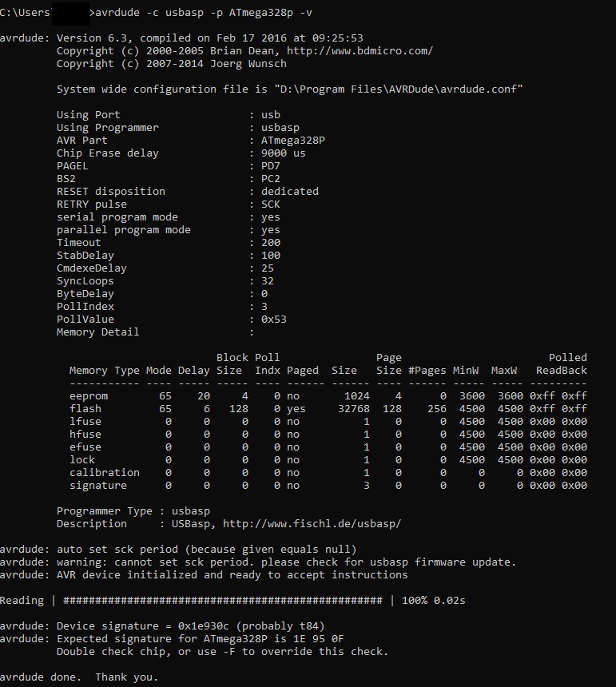Click the eeprom row in memory table

pyautogui.click(x=88, y=396)
